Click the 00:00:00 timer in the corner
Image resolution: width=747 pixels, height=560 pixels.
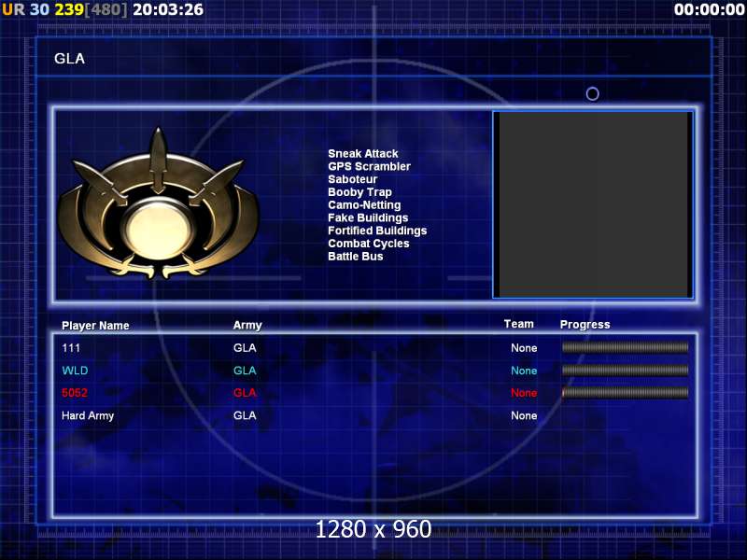710,9
